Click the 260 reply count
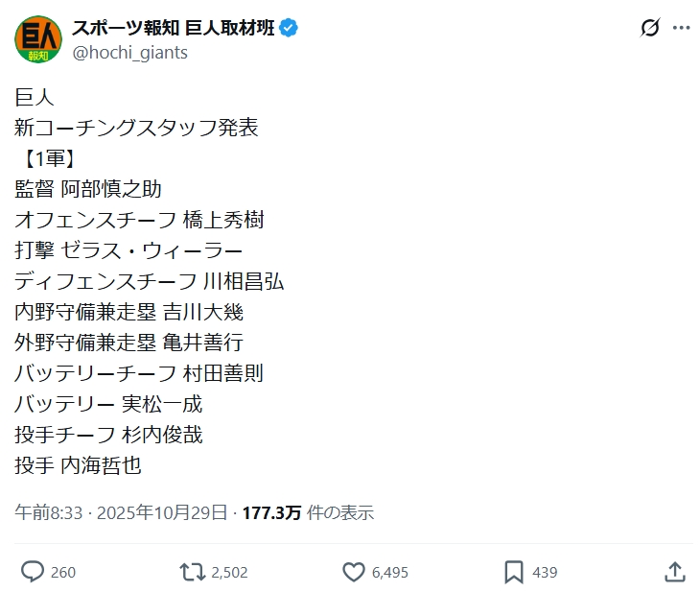 (x=63, y=572)
